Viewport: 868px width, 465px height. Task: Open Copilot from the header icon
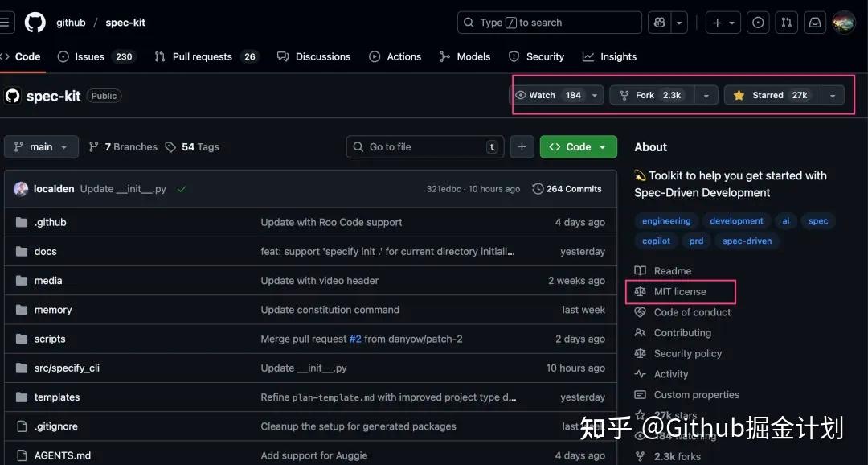coord(660,22)
